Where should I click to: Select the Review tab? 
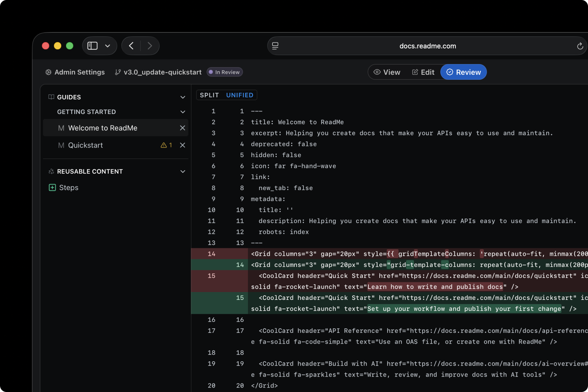tap(463, 72)
